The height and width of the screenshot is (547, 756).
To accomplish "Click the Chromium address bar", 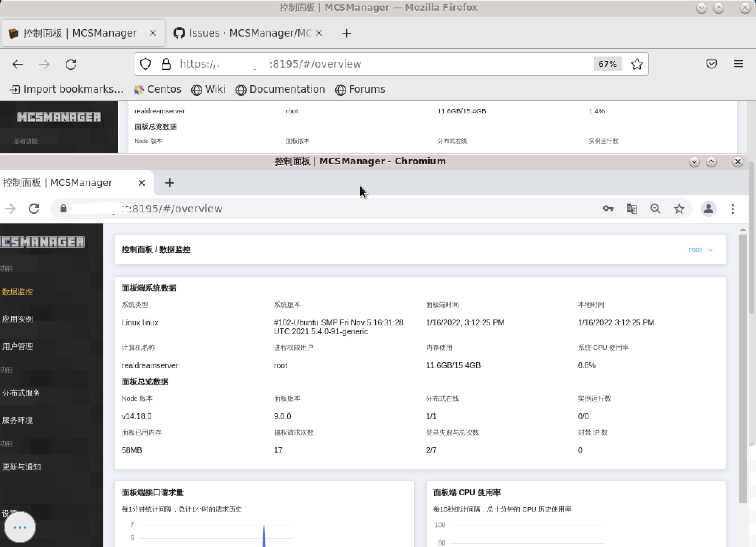I will click(258, 209).
